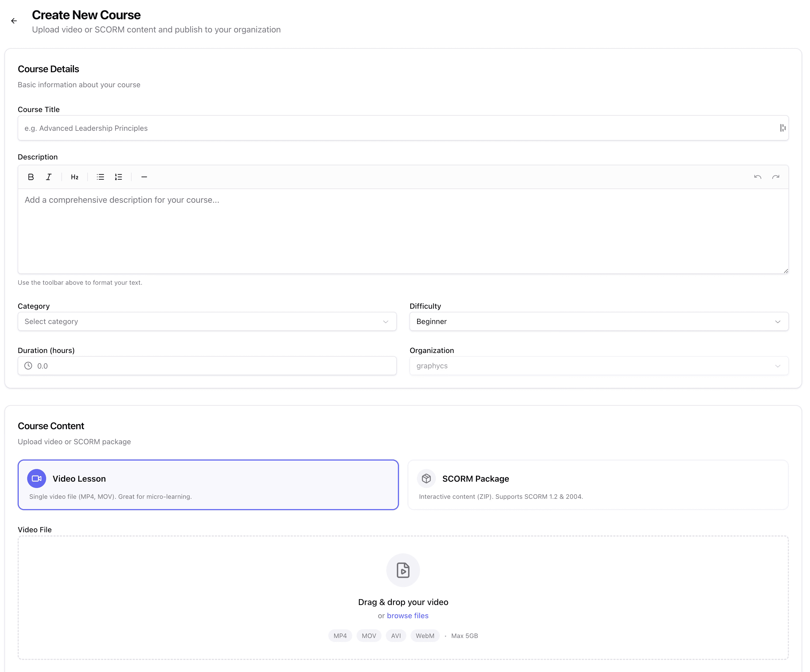Open the Category dropdown
The height and width of the screenshot is (672, 810).
point(207,321)
